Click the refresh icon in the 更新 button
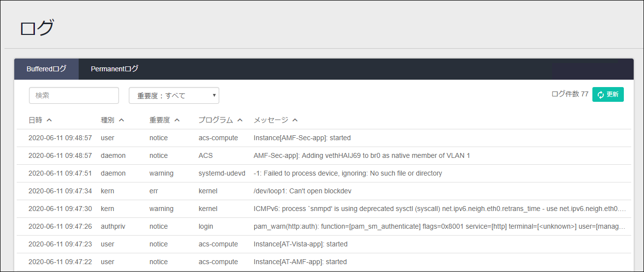644x272 pixels. point(601,94)
